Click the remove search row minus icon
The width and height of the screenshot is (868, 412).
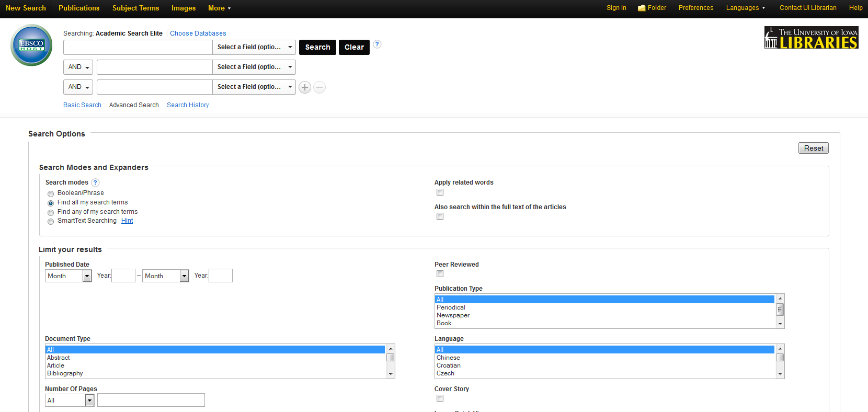coord(319,87)
